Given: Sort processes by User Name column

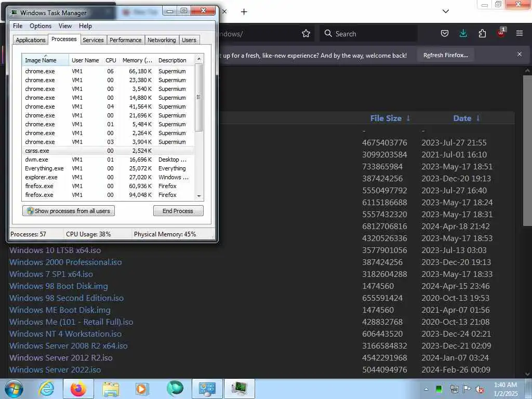Looking at the screenshot, I should [x=85, y=60].
